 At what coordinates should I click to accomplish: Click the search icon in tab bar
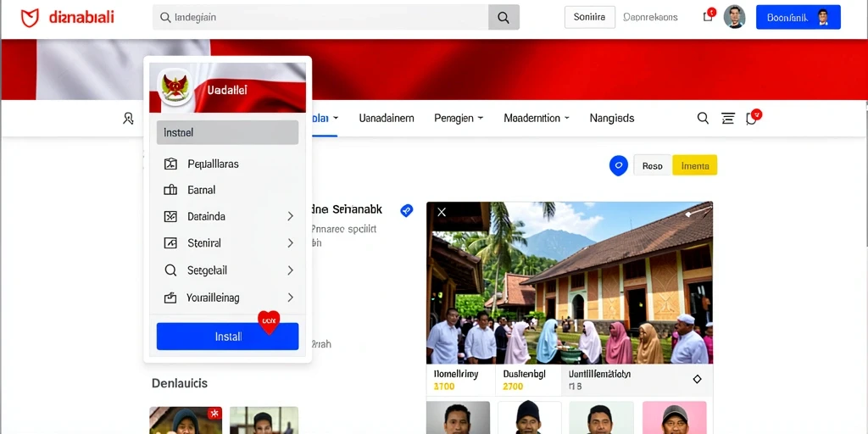703,118
